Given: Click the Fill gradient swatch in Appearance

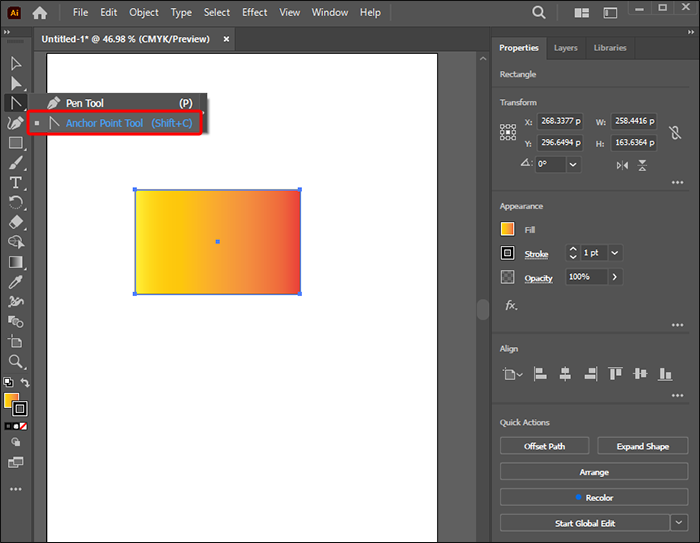Looking at the screenshot, I should [508, 229].
